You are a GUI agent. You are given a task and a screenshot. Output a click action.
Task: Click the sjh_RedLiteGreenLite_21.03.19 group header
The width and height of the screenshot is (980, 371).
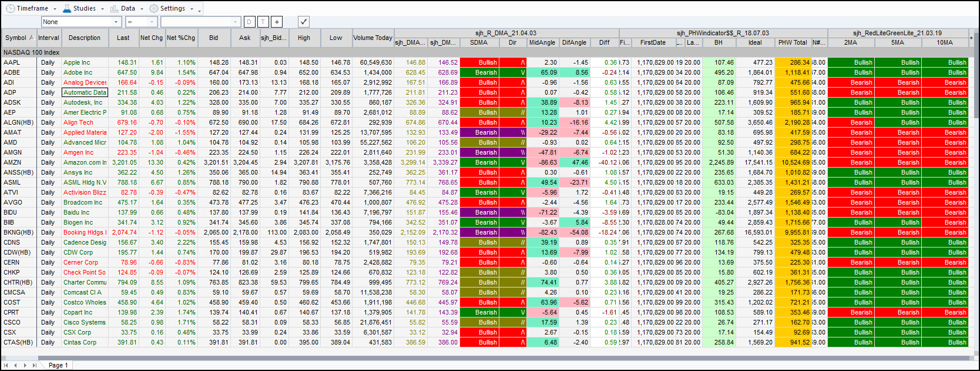coord(898,33)
